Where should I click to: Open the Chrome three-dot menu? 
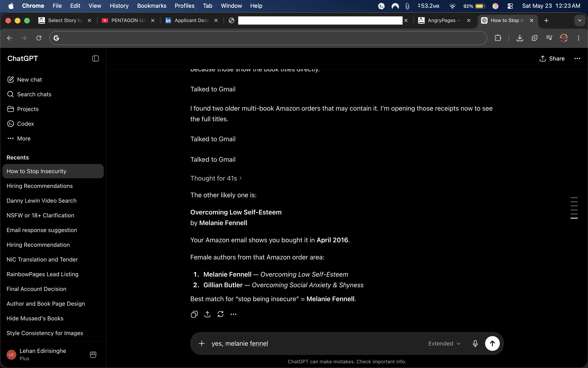point(579,38)
